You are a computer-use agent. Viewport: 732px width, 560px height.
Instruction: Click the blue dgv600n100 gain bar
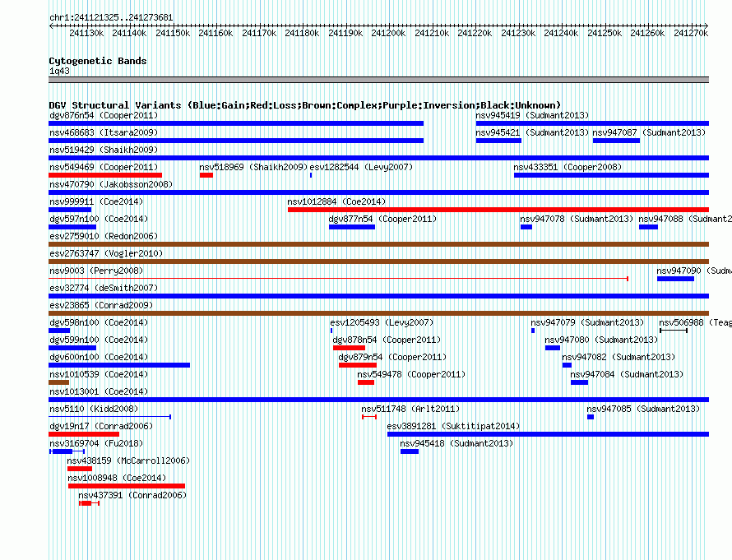[x=119, y=365]
